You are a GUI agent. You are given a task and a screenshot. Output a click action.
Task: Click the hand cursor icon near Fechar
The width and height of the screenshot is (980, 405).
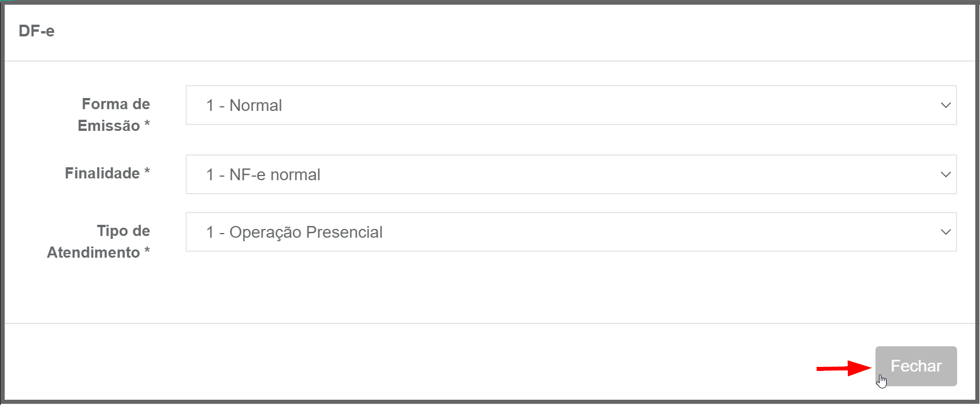pos(882,382)
